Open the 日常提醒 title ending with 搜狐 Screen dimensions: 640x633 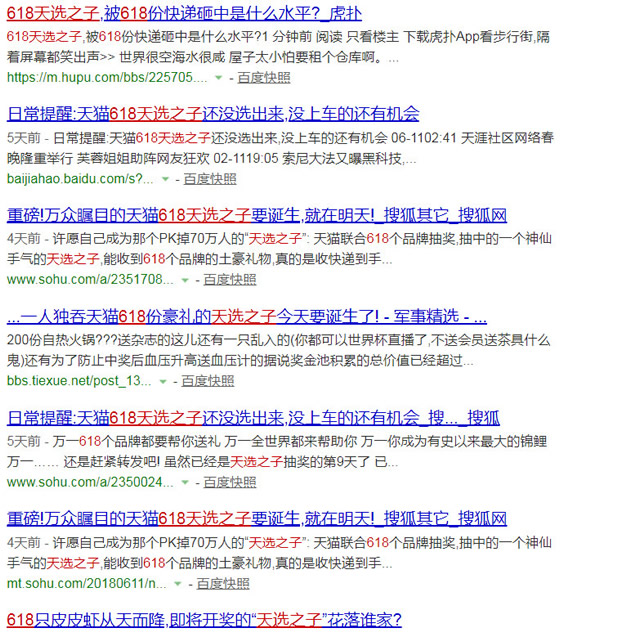(253, 418)
